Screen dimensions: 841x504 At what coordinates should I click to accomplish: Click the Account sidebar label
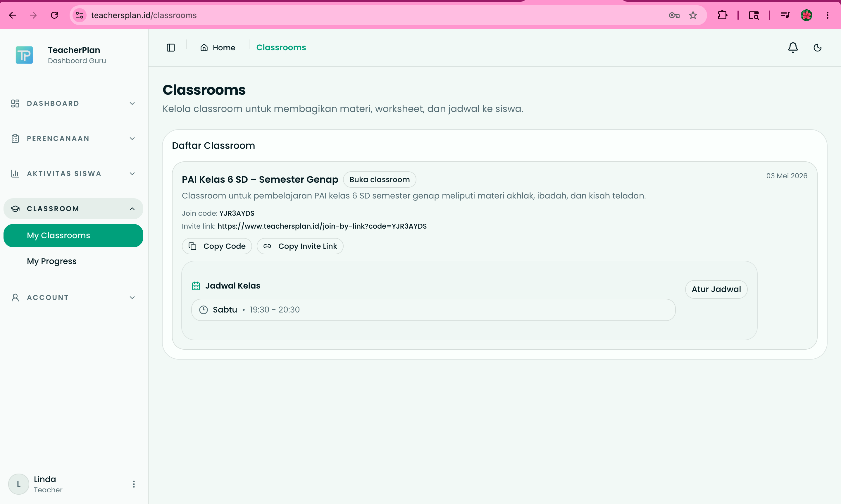pyautogui.click(x=48, y=298)
